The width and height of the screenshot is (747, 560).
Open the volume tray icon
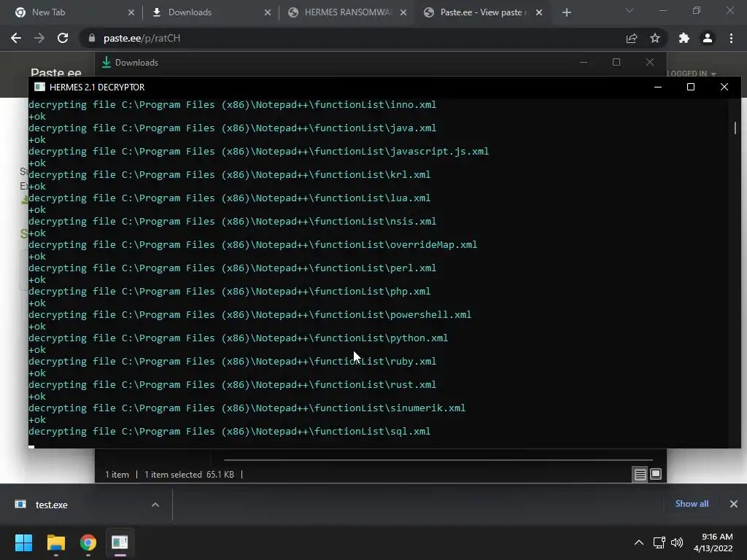[676, 542]
